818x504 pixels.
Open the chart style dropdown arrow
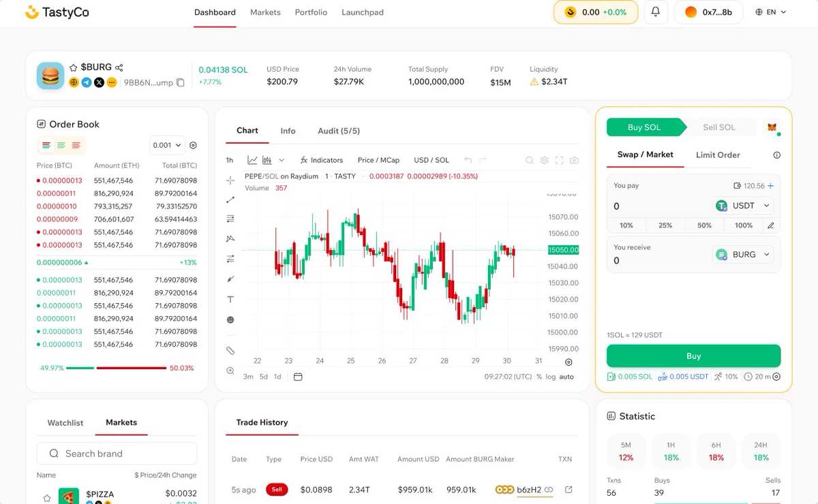click(282, 160)
